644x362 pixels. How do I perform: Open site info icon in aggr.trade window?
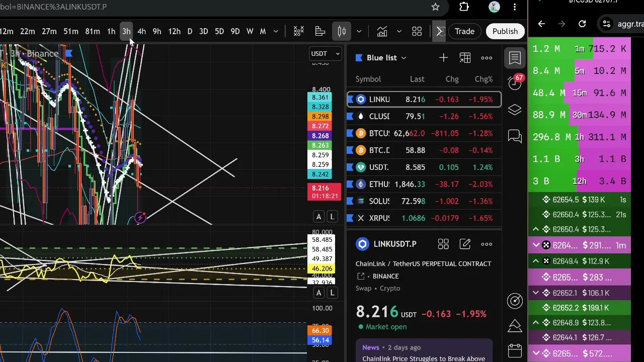(x=607, y=24)
